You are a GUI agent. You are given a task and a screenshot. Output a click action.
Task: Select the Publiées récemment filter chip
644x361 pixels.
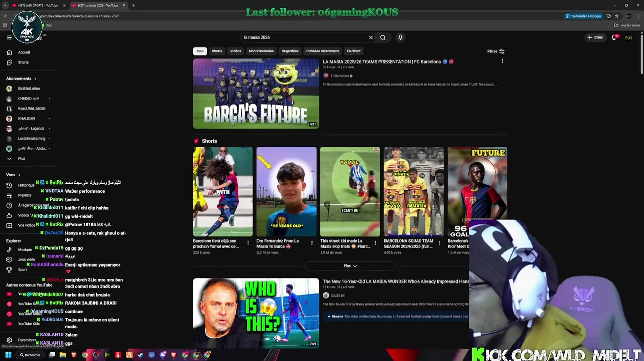[x=322, y=51]
